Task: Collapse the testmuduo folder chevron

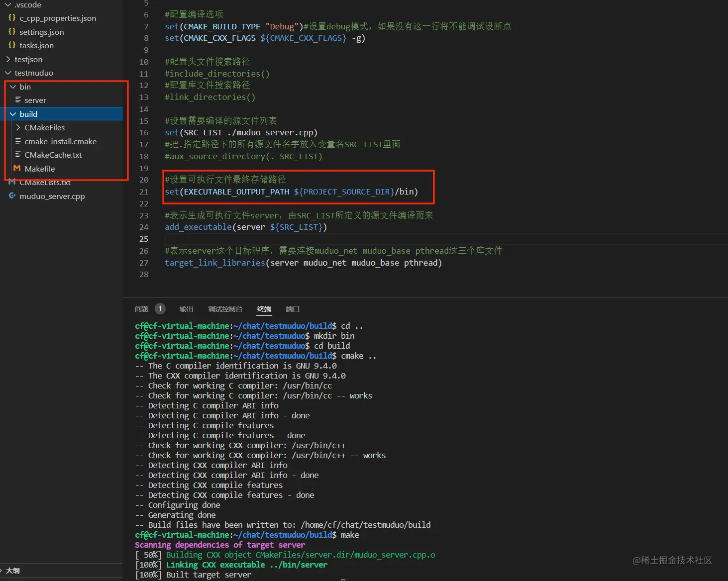Action: (8, 73)
